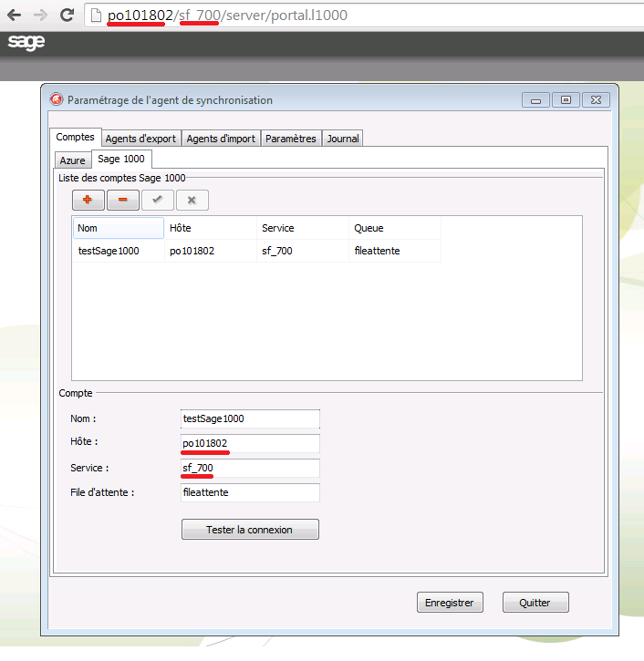Minimize the Paramétrage dialog
The height and width of the screenshot is (661, 644).
coord(535,100)
